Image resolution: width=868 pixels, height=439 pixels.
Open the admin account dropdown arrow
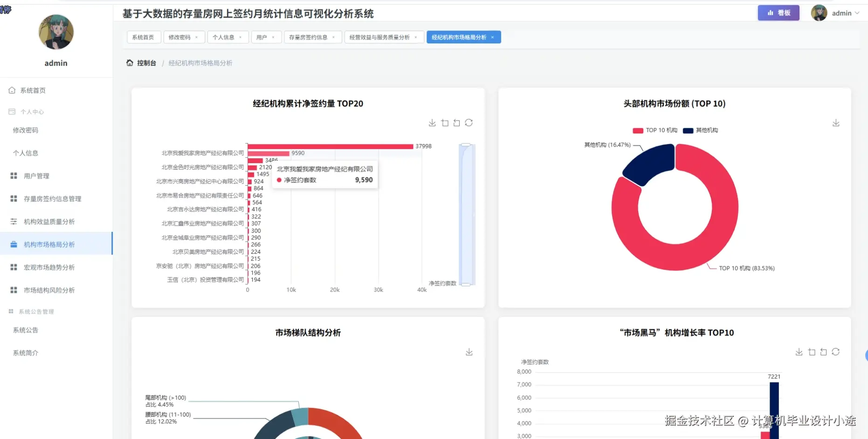[857, 13]
